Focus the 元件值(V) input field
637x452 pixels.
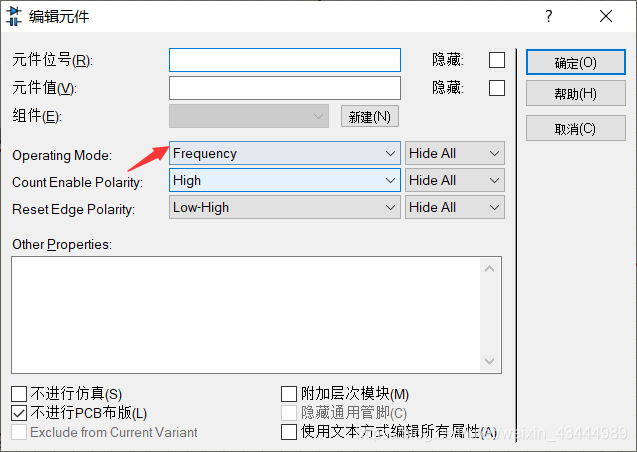coord(285,88)
